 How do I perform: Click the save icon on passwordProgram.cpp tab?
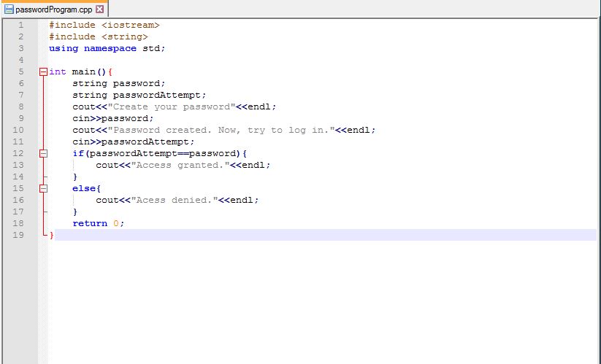click(9, 9)
